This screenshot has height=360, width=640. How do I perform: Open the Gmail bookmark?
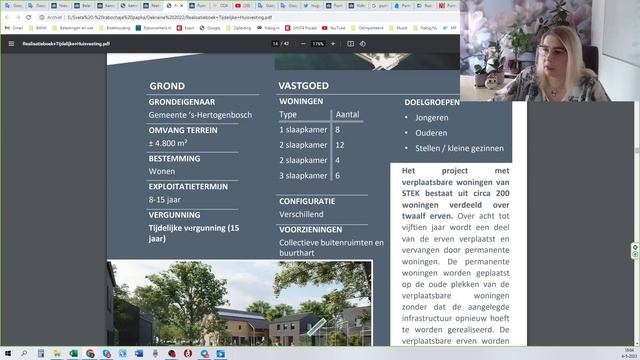(14, 28)
